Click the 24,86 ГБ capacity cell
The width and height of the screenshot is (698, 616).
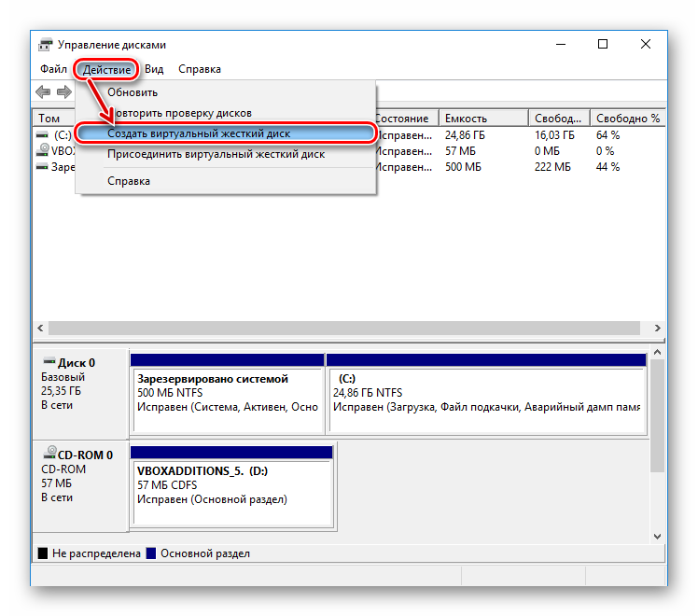click(465, 134)
